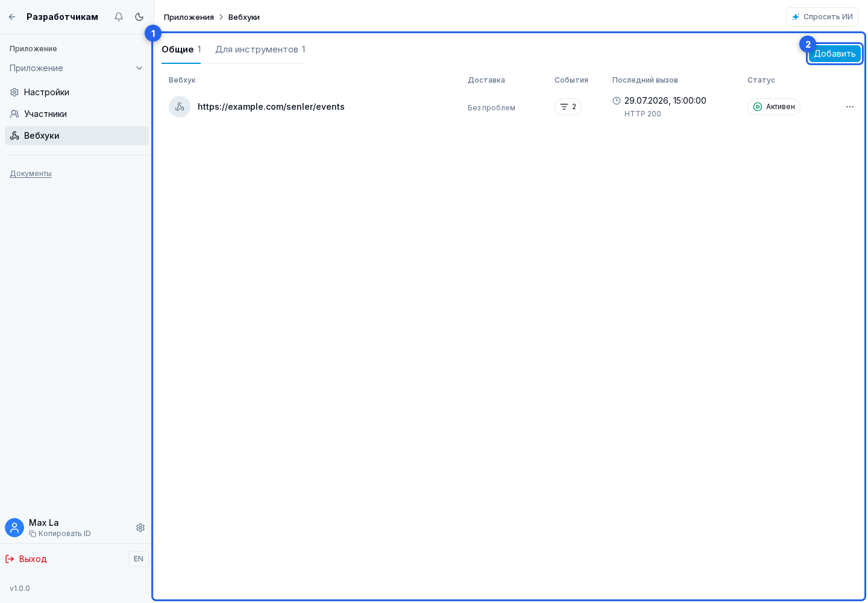Open user settings gear near Max La

[140, 528]
